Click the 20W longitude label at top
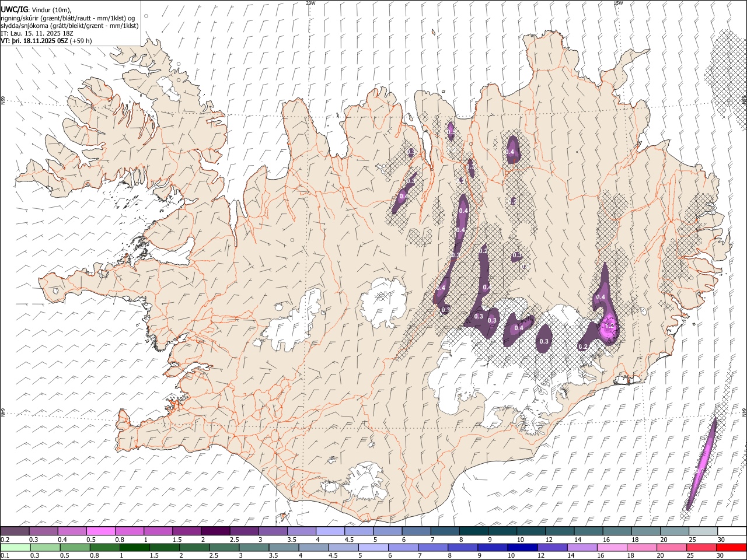 pyautogui.click(x=310, y=3)
